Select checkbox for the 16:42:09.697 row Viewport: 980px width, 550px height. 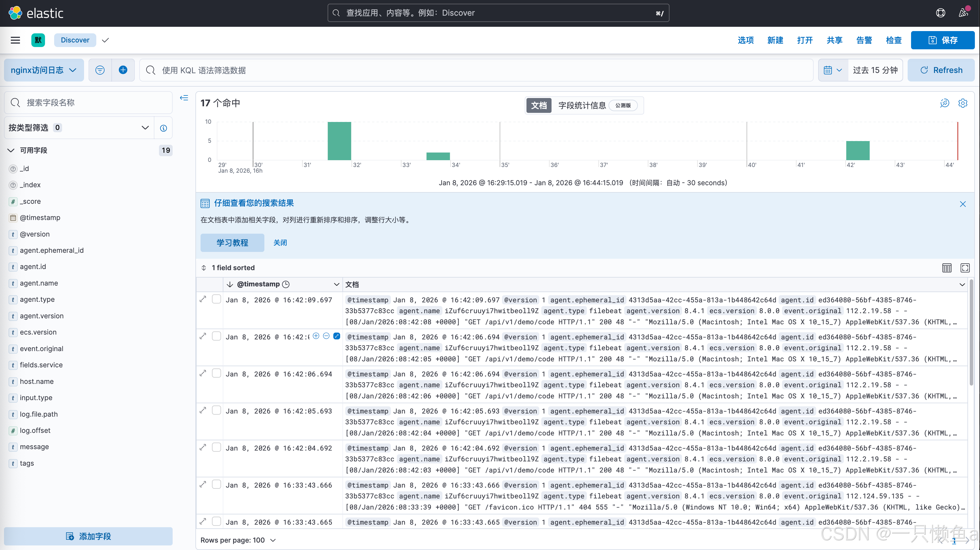(x=217, y=300)
